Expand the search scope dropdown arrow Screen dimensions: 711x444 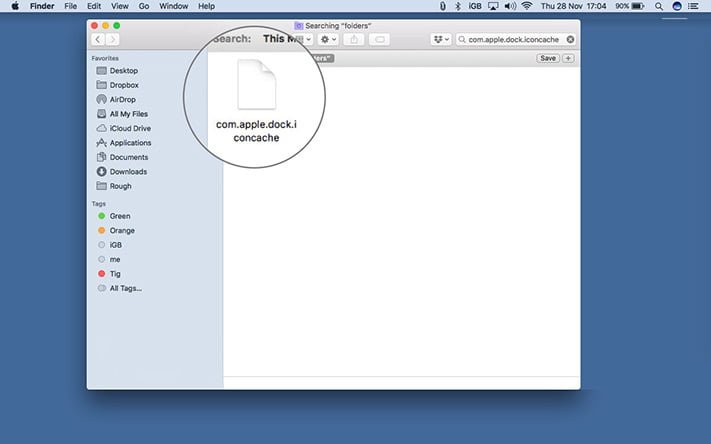[308, 39]
